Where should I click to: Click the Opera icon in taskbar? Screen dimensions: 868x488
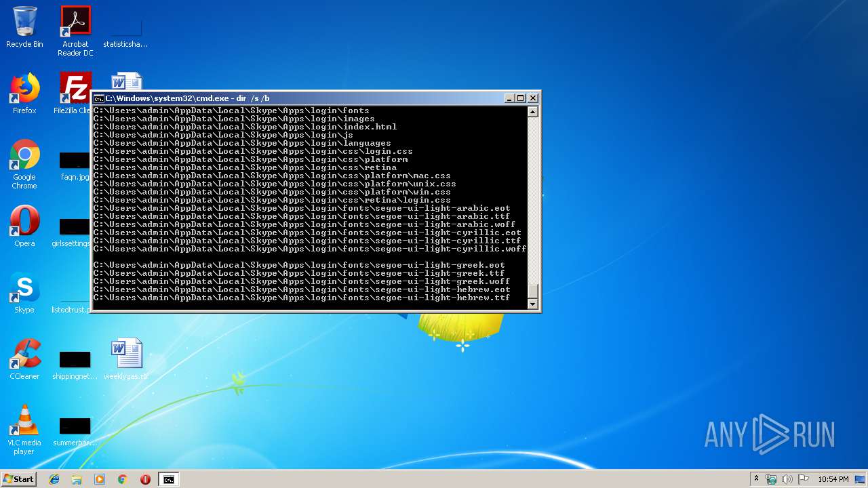coord(145,479)
